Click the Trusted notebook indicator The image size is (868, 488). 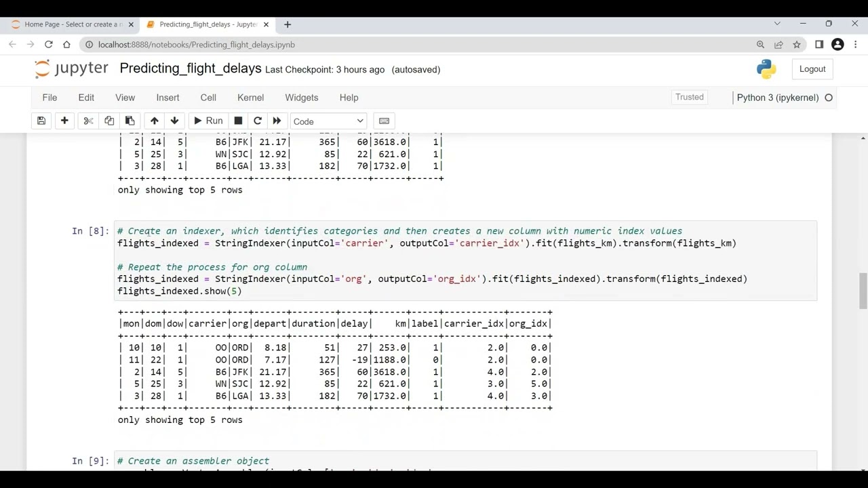pyautogui.click(x=690, y=98)
